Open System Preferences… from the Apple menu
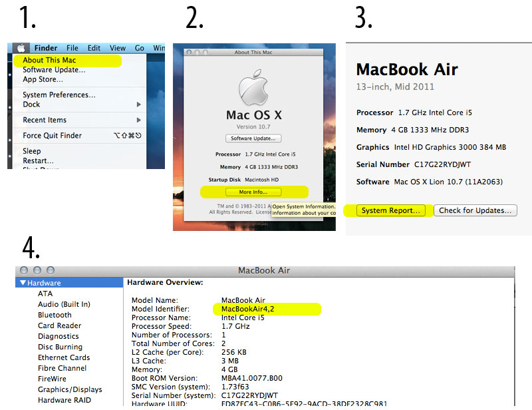 tap(59, 95)
